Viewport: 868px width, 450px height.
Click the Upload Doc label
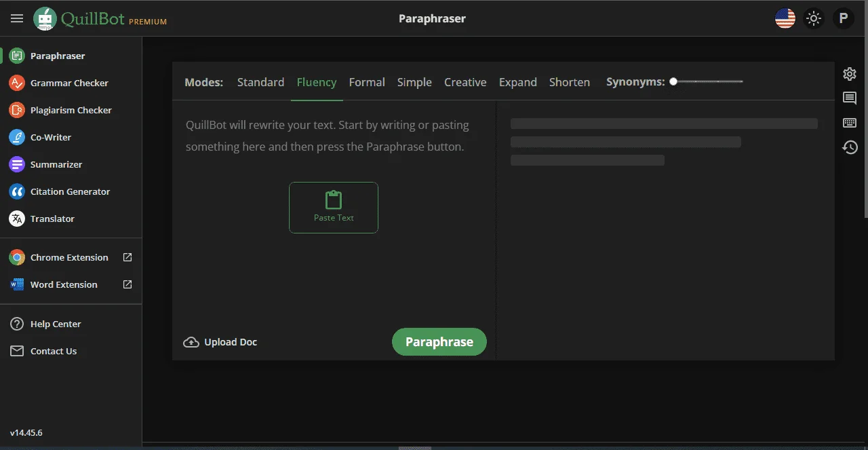click(231, 342)
